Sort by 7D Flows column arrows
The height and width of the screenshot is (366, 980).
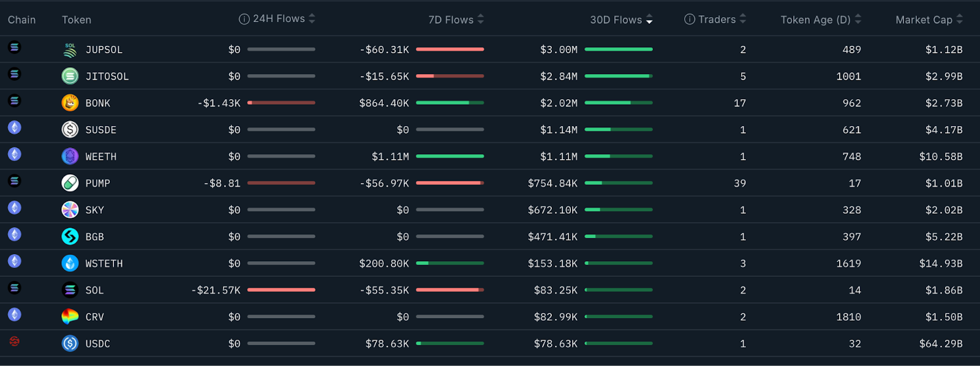click(x=481, y=20)
